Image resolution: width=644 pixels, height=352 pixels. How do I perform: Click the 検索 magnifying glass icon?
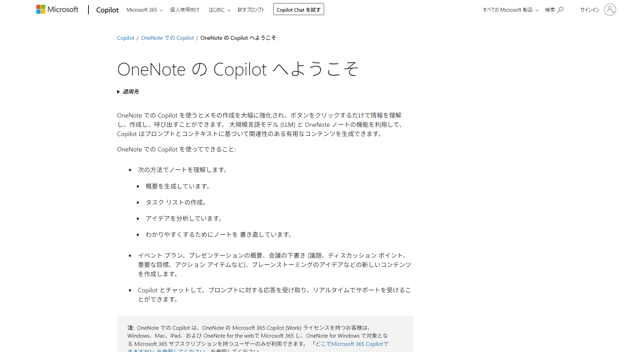pyautogui.click(x=560, y=10)
